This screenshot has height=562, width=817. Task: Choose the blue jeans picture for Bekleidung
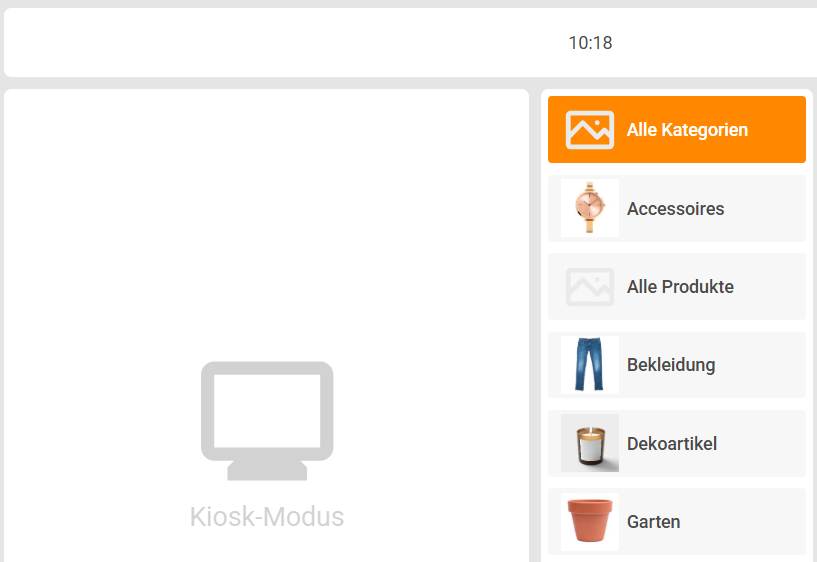(590, 365)
